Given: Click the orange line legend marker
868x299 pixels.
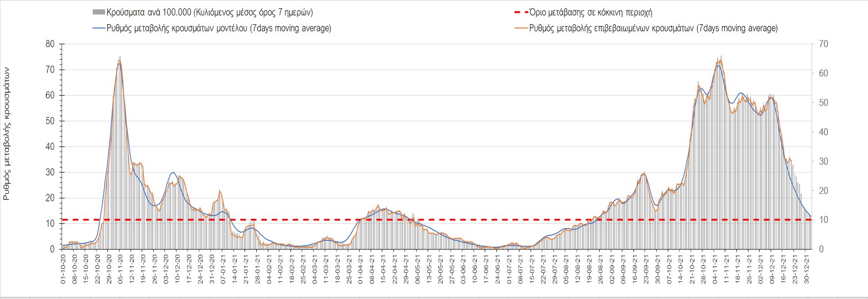Looking at the screenshot, I should 521,28.
